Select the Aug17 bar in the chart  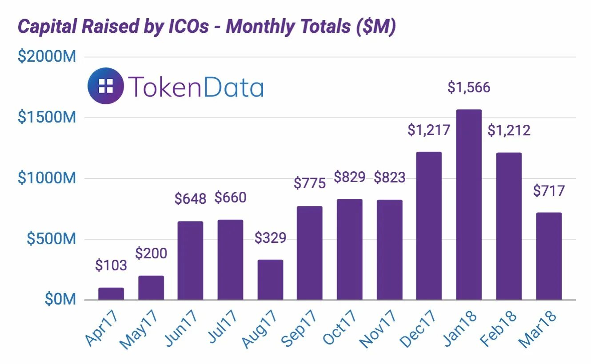270,280
